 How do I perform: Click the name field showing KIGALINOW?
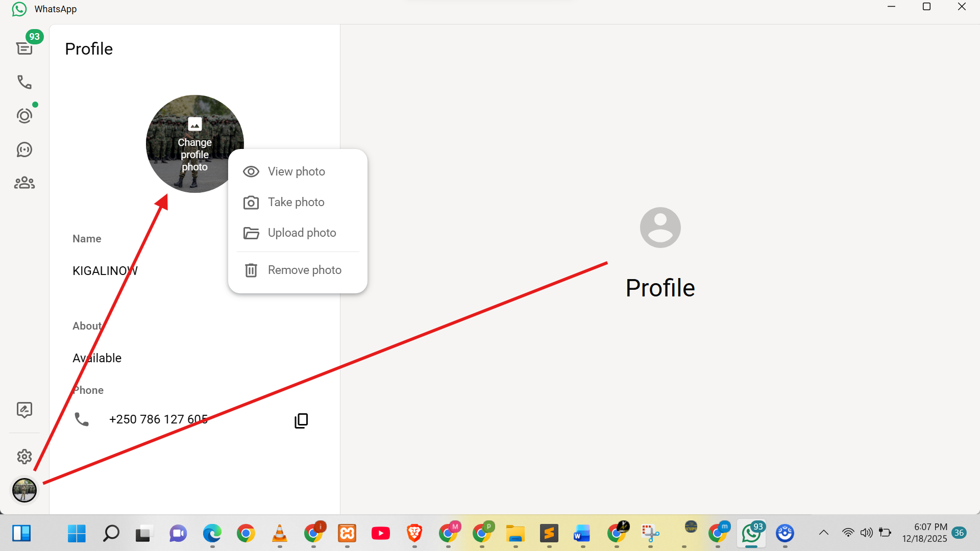pyautogui.click(x=105, y=270)
